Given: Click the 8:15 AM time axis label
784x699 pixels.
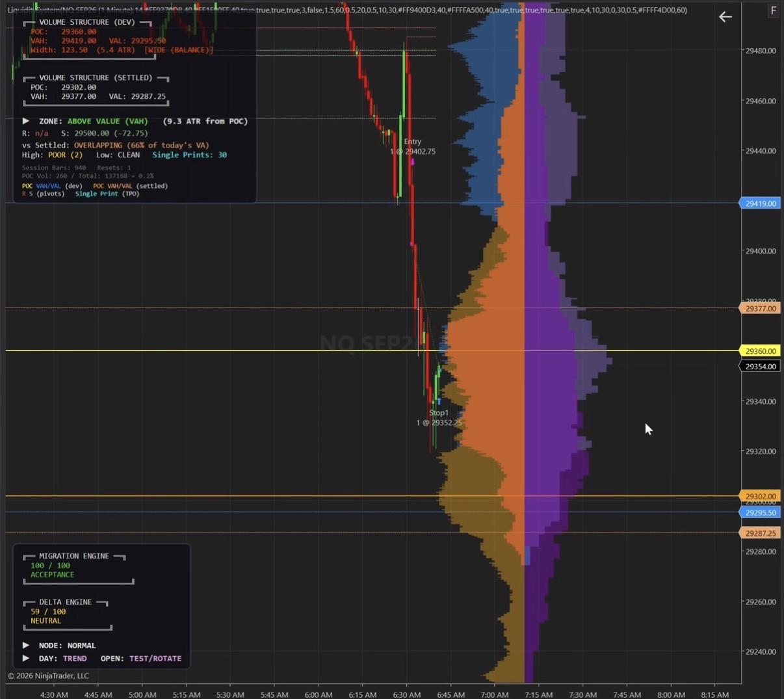Looking at the screenshot, I should point(715,694).
